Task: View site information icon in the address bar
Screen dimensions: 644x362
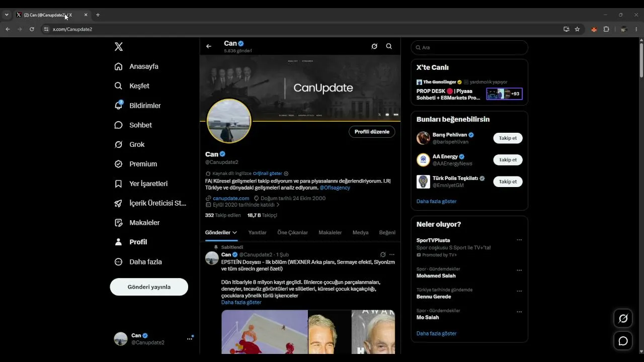Action: pyautogui.click(x=46, y=29)
